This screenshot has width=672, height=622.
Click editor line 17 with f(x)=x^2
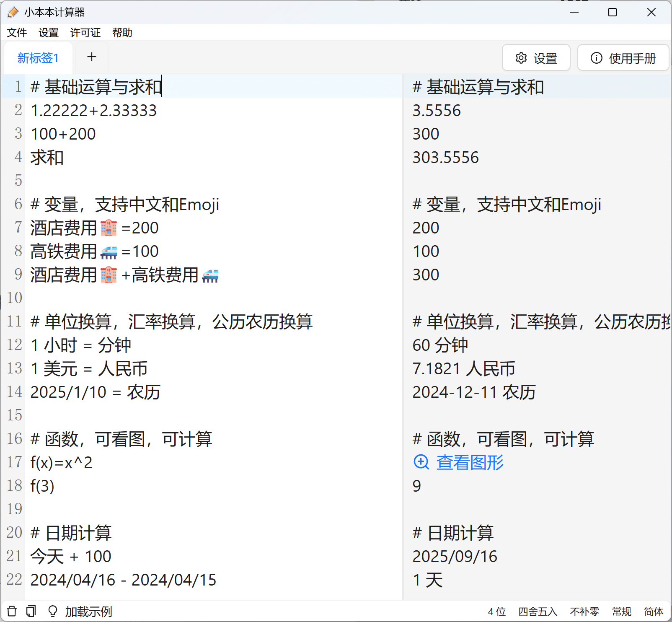coord(62,462)
